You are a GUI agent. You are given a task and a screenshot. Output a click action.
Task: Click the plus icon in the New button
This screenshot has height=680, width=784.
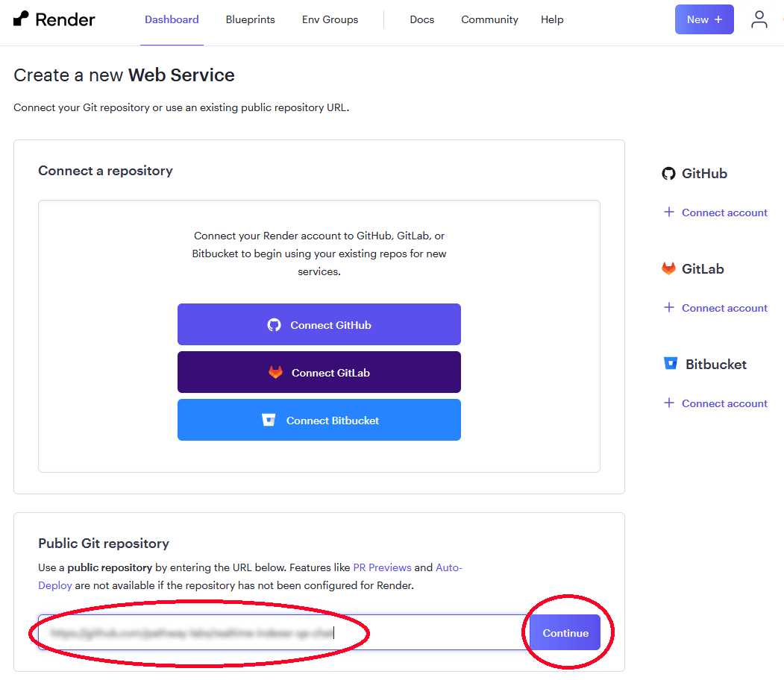tap(720, 19)
